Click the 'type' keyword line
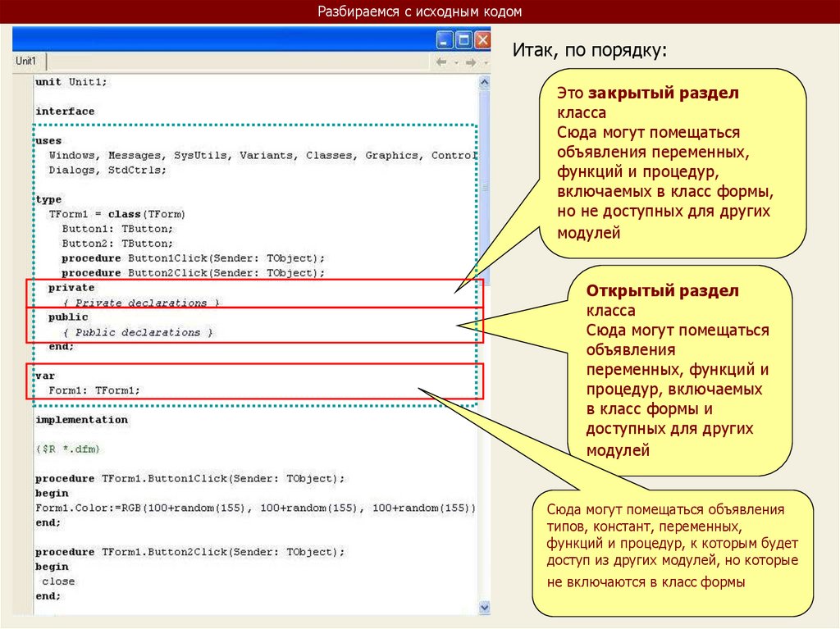 pos(48,199)
